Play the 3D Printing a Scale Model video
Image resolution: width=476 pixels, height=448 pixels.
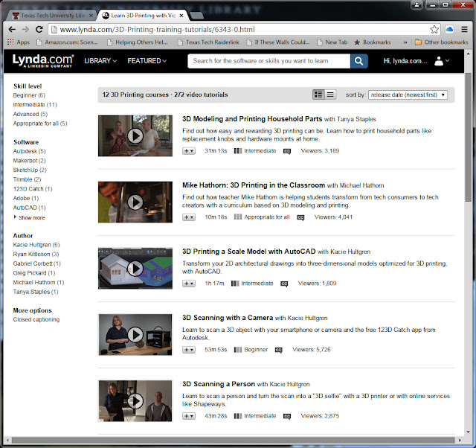click(135, 268)
